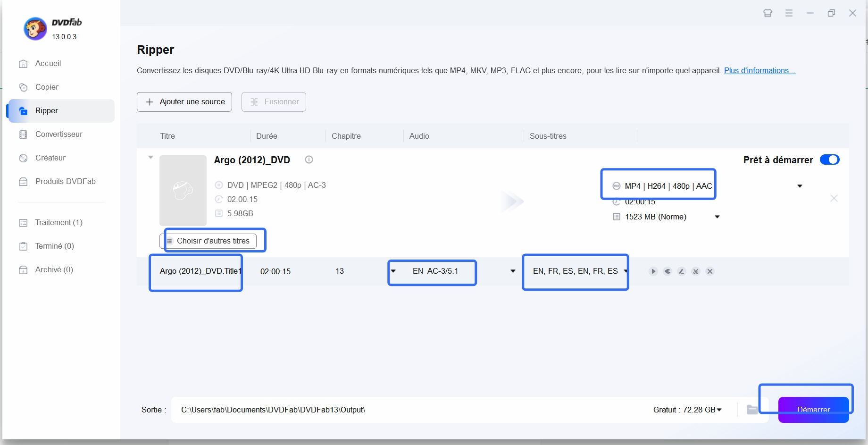
Task: Click the version number 13.0.0.3
Action: (x=64, y=37)
